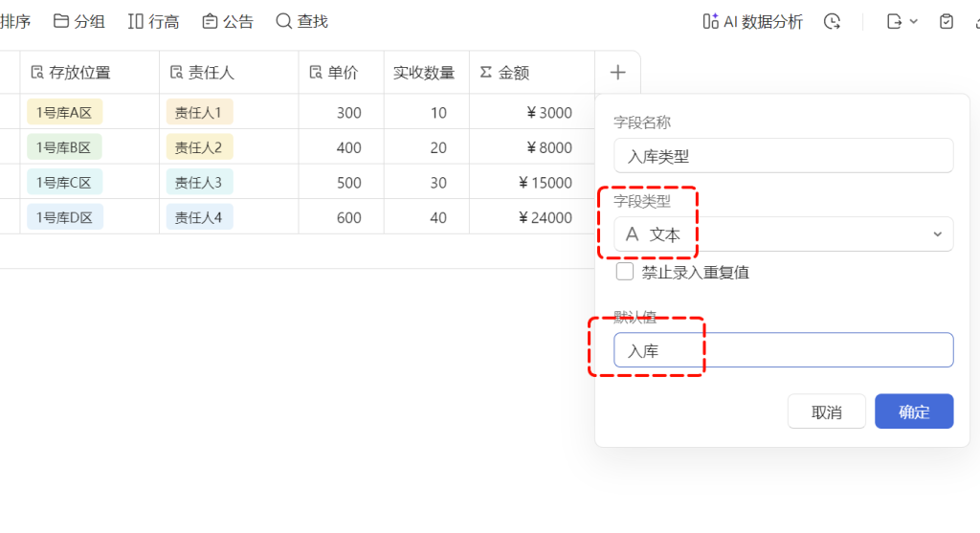Click the 字段名称 input containing 入库类型

click(x=783, y=156)
